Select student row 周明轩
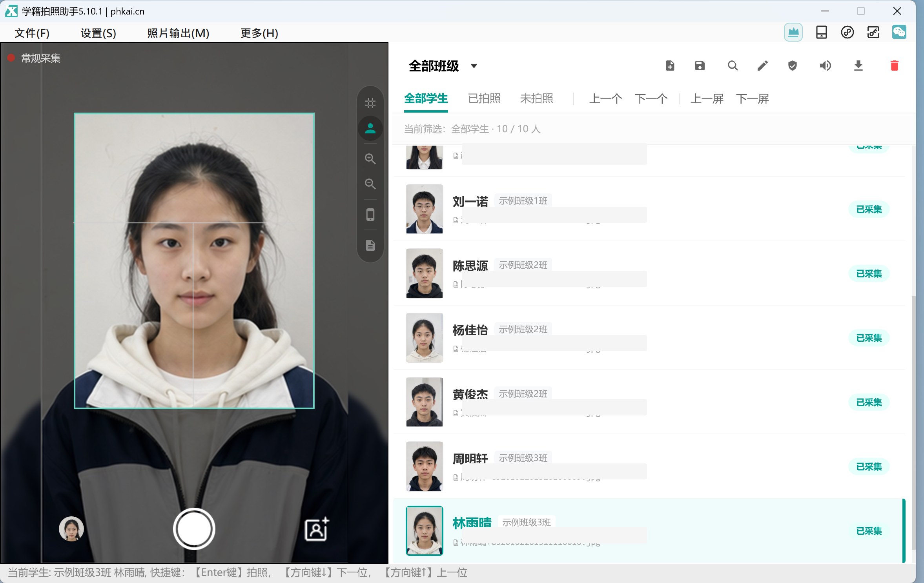 point(649,466)
